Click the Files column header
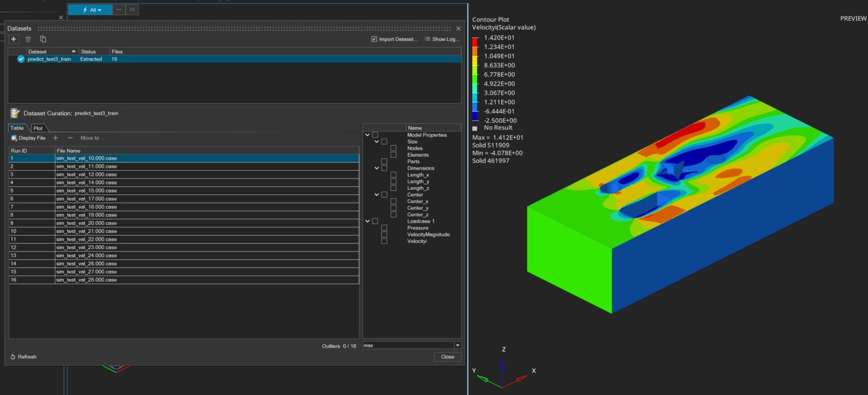The width and height of the screenshot is (868, 395). (x=285, y=51)
